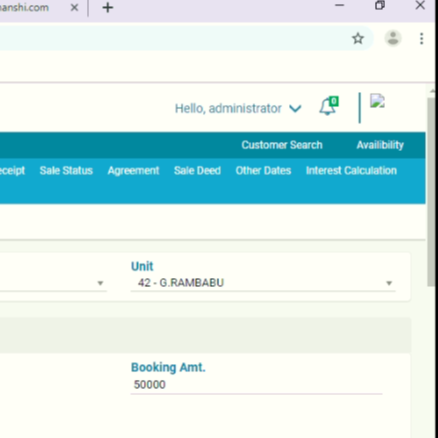Open the Availibility menu item
438x438 pixels.
(380, 145)
